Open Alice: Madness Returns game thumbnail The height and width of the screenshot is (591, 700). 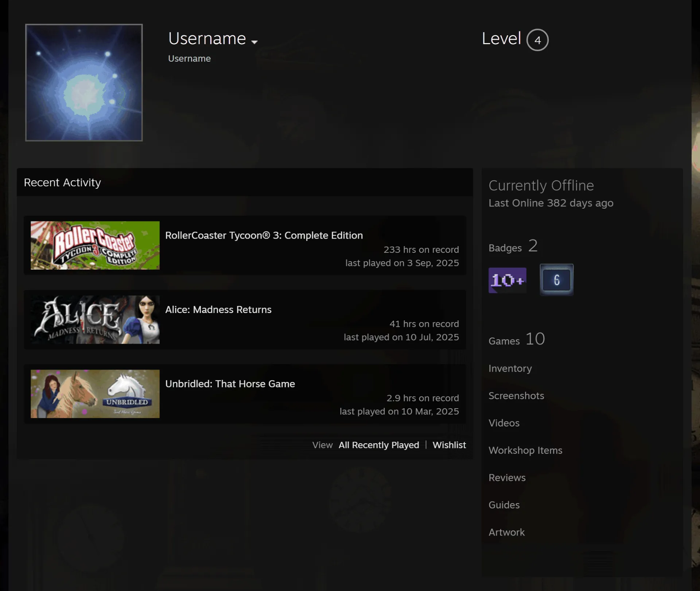[95, 320]
